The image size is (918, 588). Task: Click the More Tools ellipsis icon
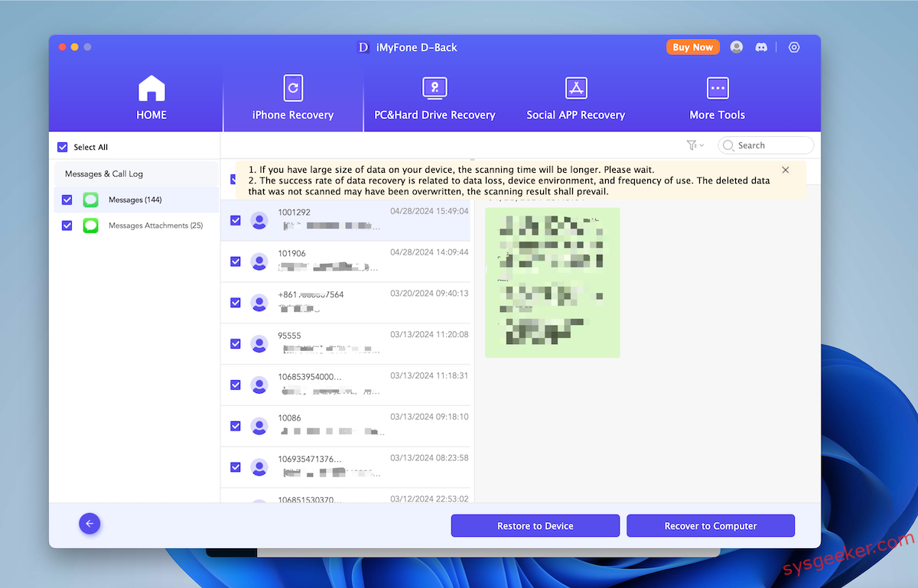click(x=717, y=88)
